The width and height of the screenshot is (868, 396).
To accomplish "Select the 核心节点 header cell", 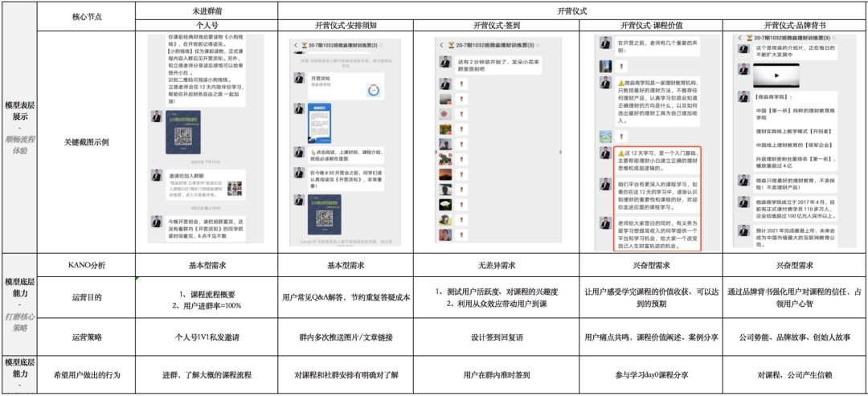I will [x=87, y=17].
